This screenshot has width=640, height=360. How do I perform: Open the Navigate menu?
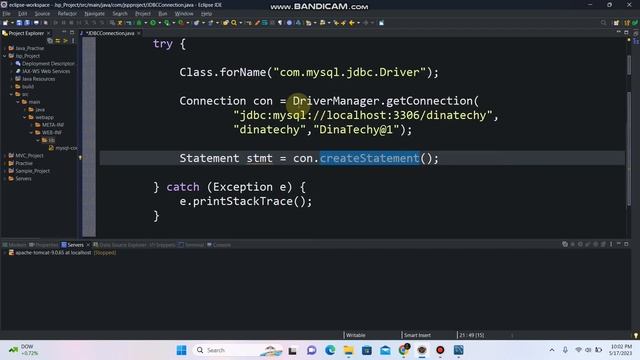tap(94, 13)
